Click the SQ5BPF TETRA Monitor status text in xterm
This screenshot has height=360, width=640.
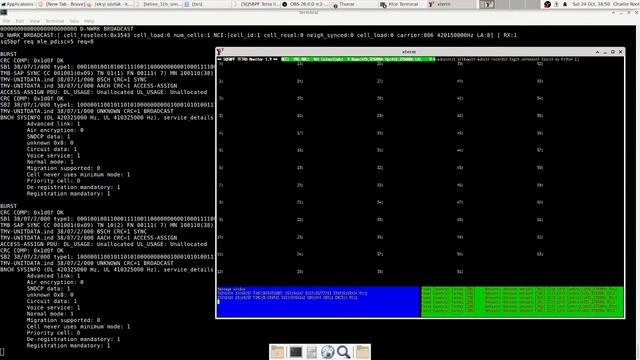tap(247, 59)
